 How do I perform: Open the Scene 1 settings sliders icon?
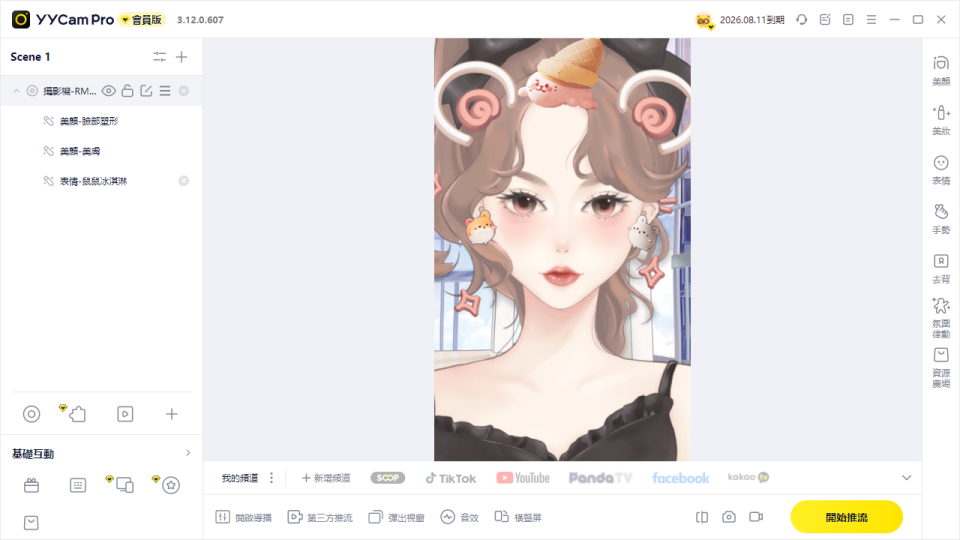tap(159, 57)
